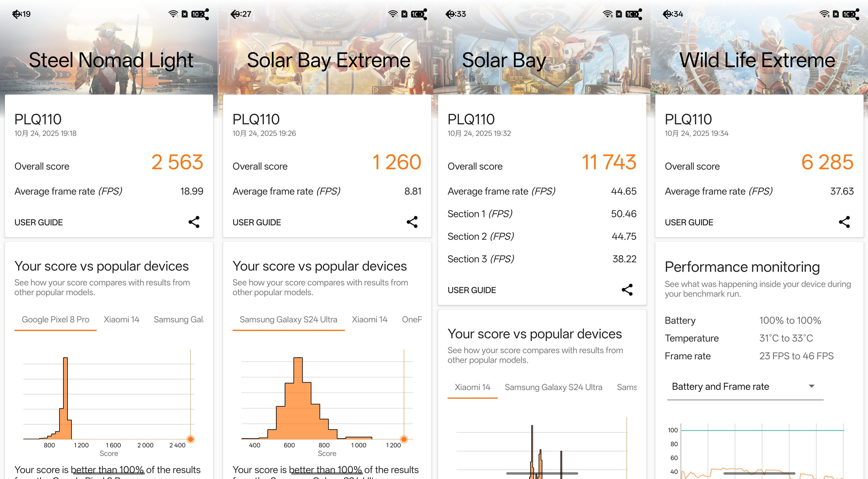868x479 pixels.
Task: Open USER GUIDE below Section 3 FPS
Action: pyautogui.click(x=472, y=290)
